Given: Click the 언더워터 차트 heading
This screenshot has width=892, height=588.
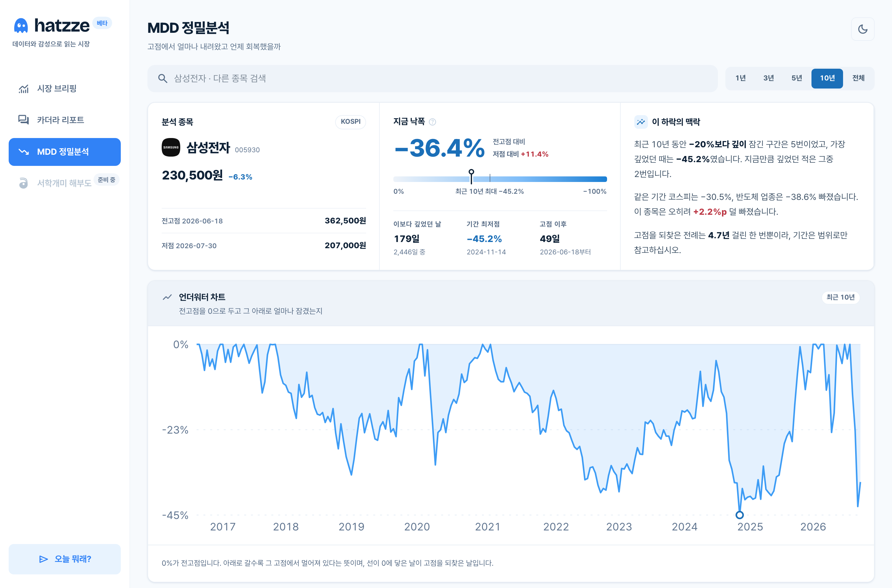Looking at the screenshot, I should pos(202,297).
